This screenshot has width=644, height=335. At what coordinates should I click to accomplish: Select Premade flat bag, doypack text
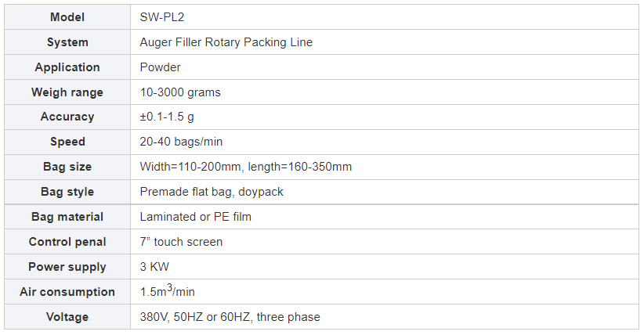coord(212,192)
